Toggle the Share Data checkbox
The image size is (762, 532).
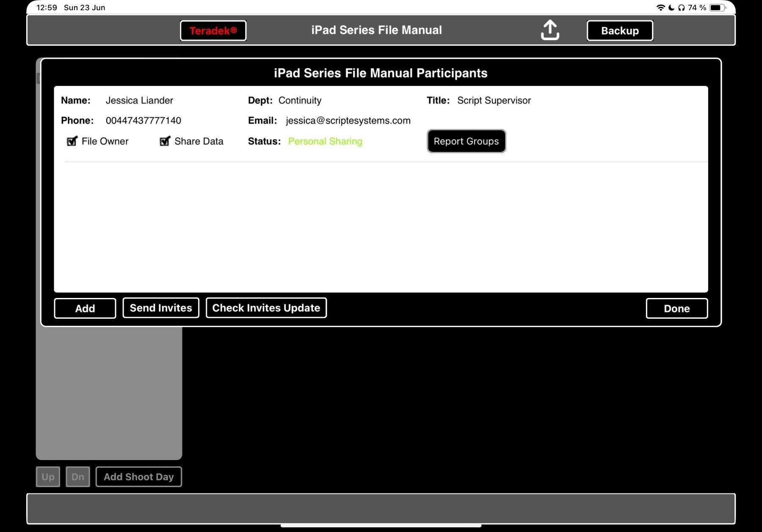pyautogui.click(x=165, y=141)
